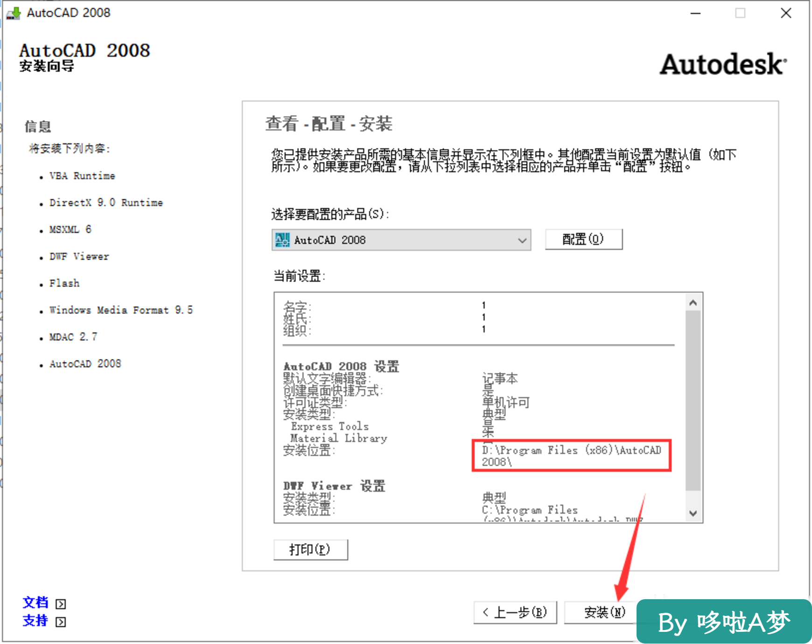Click 'VBA Runtime' in the install list
The width and height of the screenshot is (812, 644).
point(82,176)
